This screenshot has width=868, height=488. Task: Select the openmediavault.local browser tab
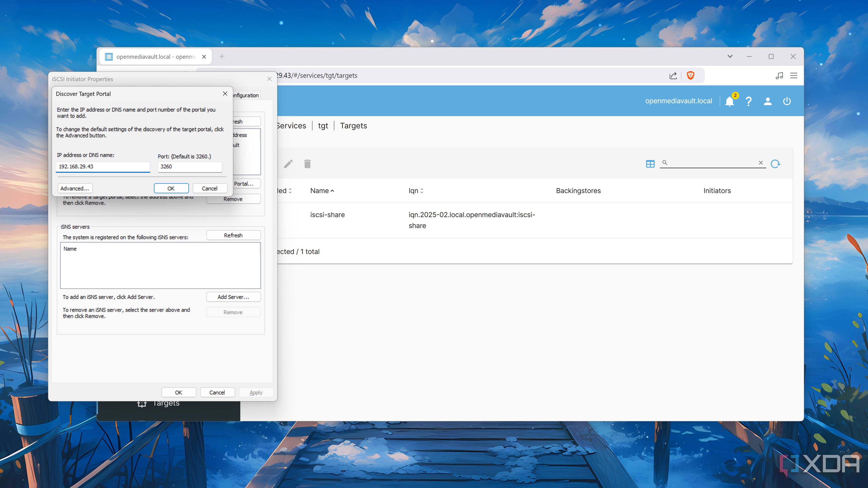[x=155, y=56]
